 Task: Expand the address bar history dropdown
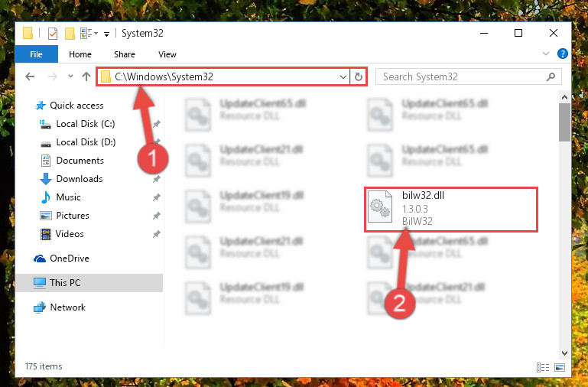(343, 77)
